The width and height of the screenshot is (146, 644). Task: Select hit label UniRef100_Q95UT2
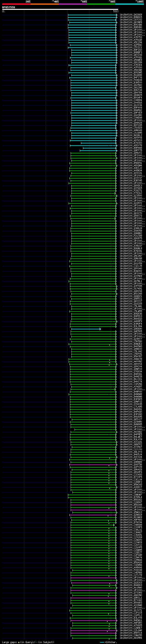(x=131, y=153)
